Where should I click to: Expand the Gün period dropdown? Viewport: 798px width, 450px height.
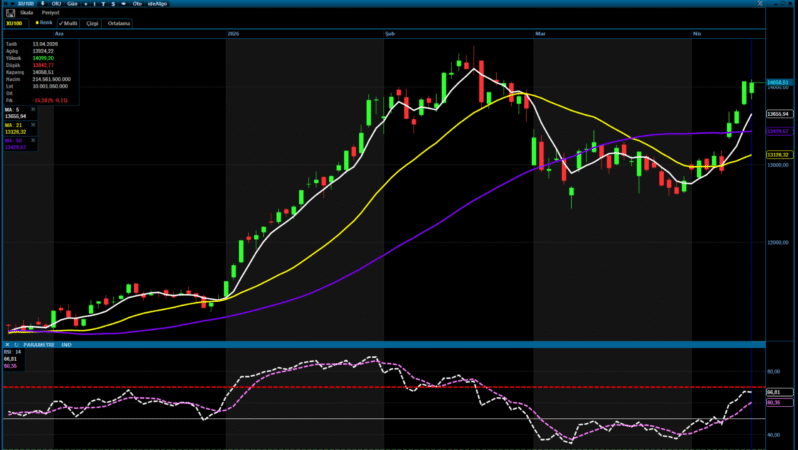pyautogui.click(x=73, y=4)
